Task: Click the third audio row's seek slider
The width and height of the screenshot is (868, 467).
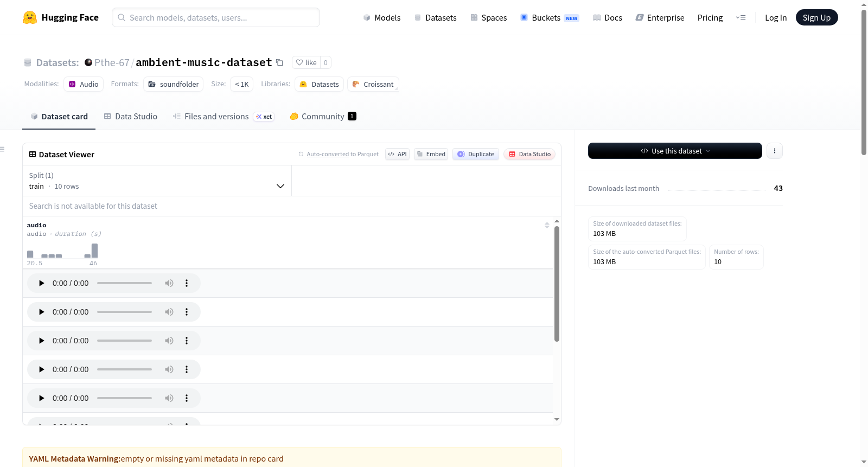Action: coord(124,341)
